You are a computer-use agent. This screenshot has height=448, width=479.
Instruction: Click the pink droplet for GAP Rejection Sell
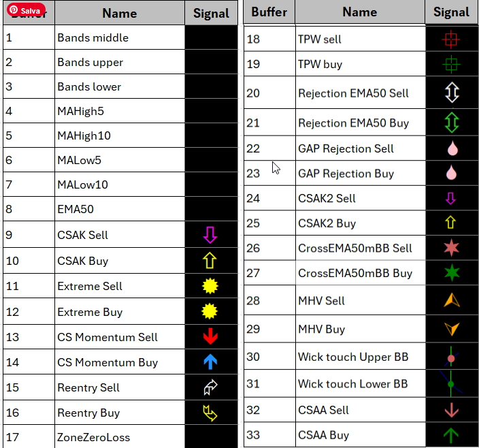pyautogui.click(x=452, y=148)
